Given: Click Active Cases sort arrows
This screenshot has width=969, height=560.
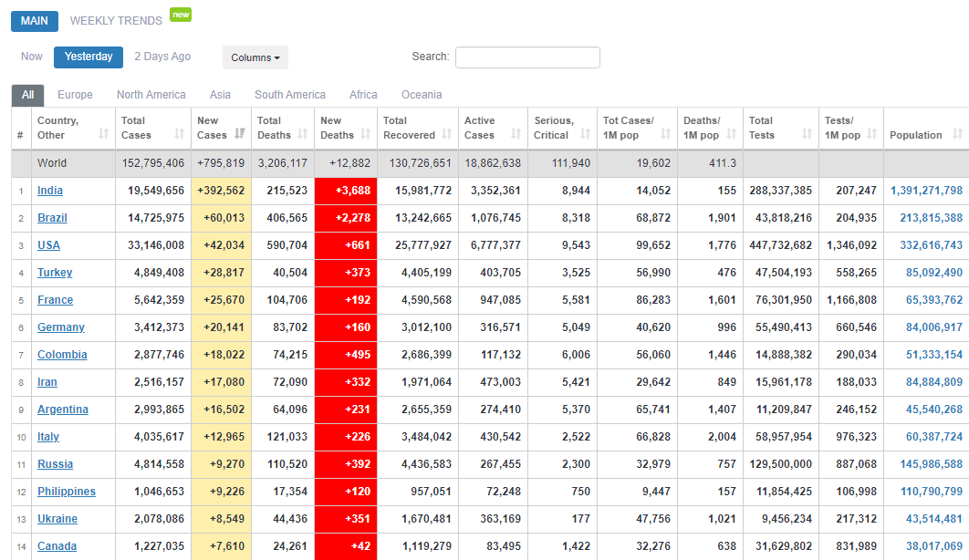Looking at the screenshot, I should pos(516,134).
